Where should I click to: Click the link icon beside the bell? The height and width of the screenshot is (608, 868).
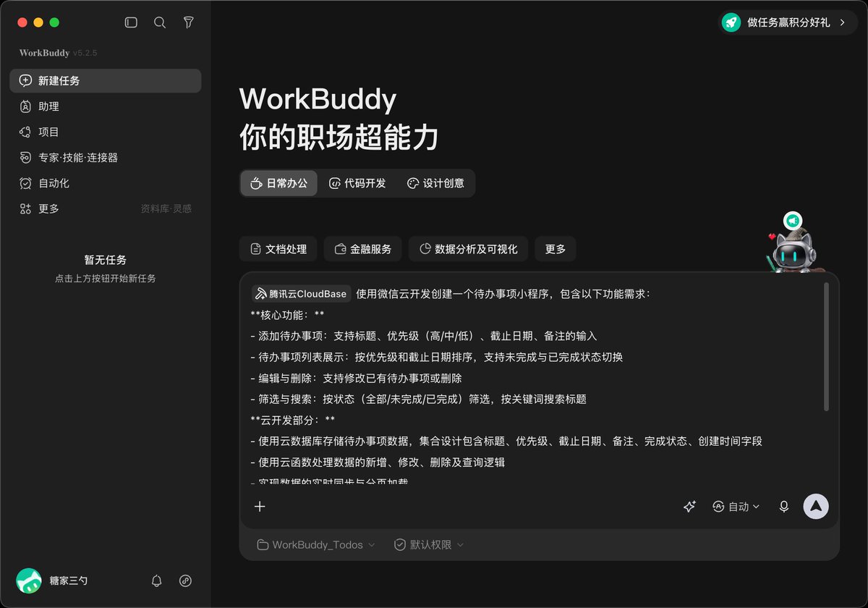click(x=185, y=580)
